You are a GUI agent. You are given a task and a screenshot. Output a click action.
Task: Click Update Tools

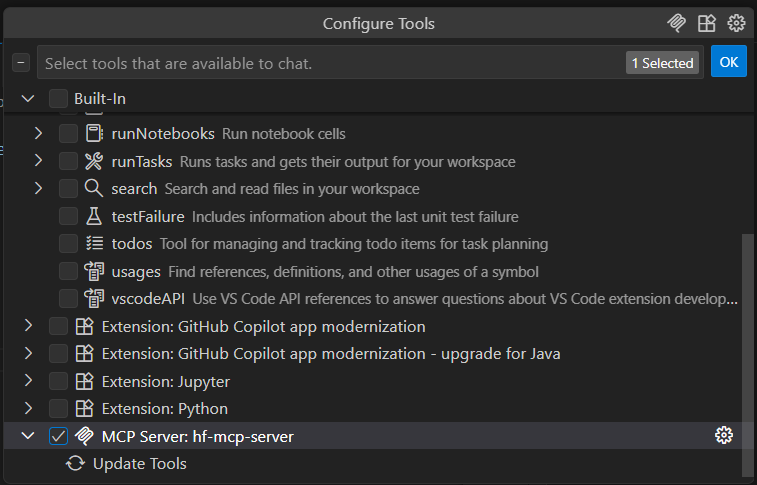[x=140, y=464]
